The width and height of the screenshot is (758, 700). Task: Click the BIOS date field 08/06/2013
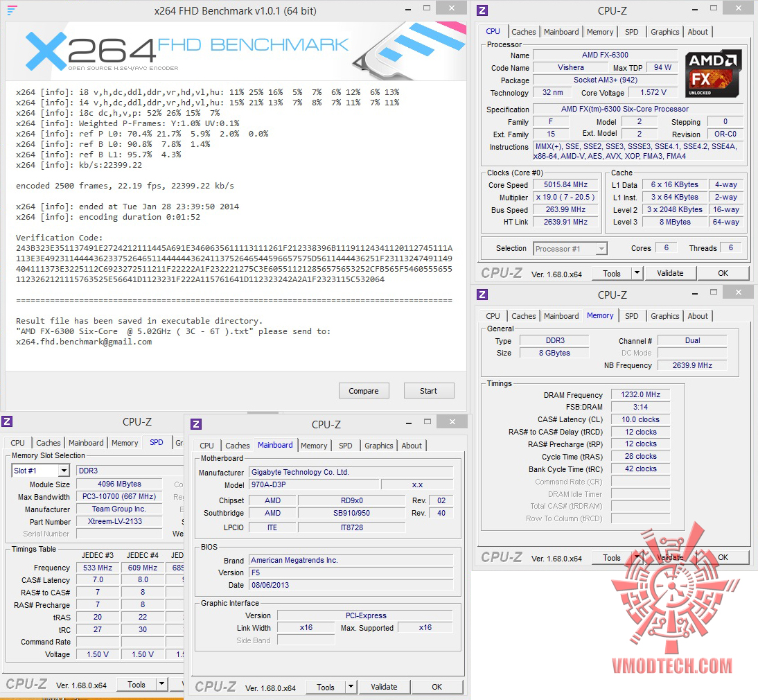click(351, 585)
